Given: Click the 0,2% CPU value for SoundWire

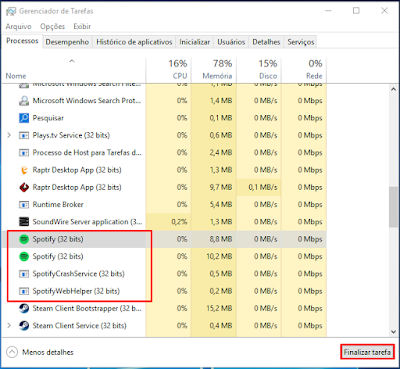Looking at the screenshot, I should coord(179,222).
